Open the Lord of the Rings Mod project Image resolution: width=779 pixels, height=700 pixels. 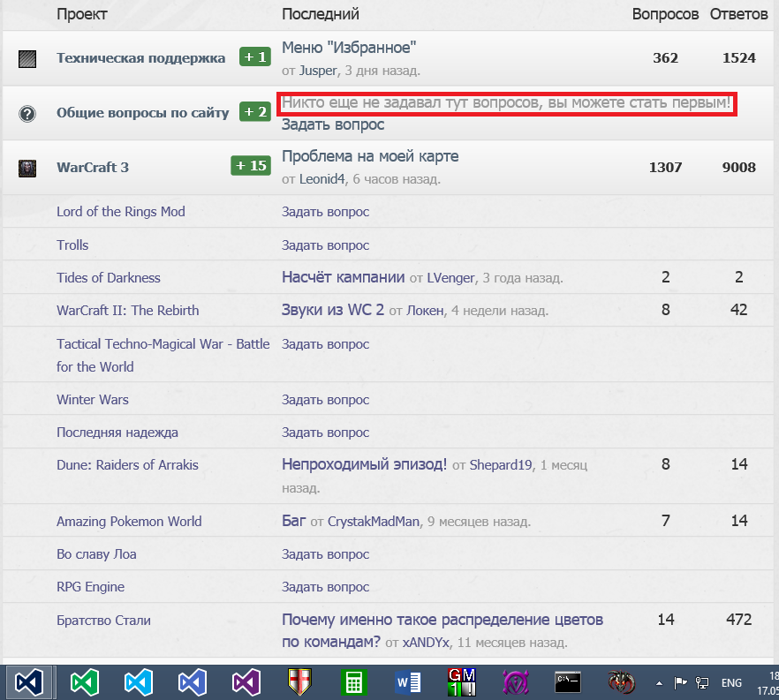click(121, 212)
